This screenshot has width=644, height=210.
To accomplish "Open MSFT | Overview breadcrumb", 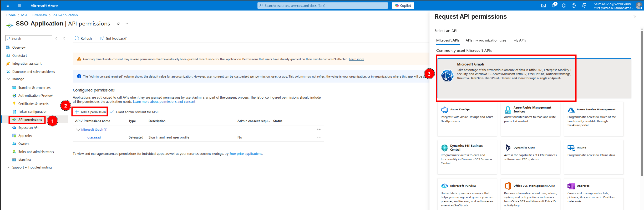I will pos(34,15).
